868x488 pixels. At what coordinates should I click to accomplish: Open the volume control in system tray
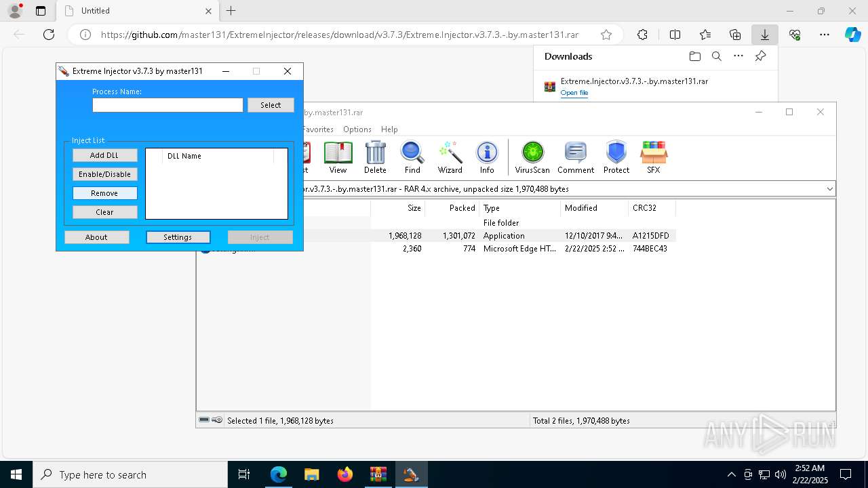point(780,474)
